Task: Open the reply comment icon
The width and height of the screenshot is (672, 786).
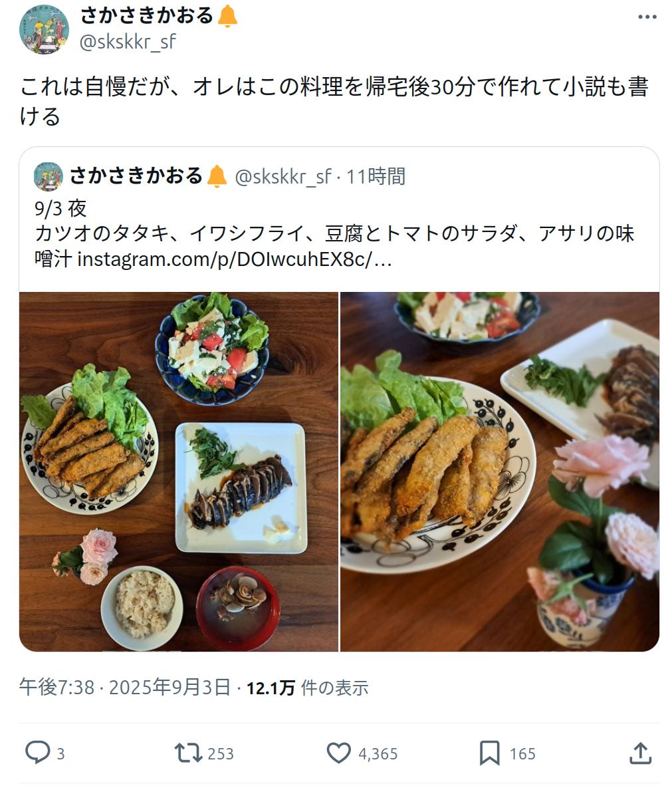Action: coord(38,752)
